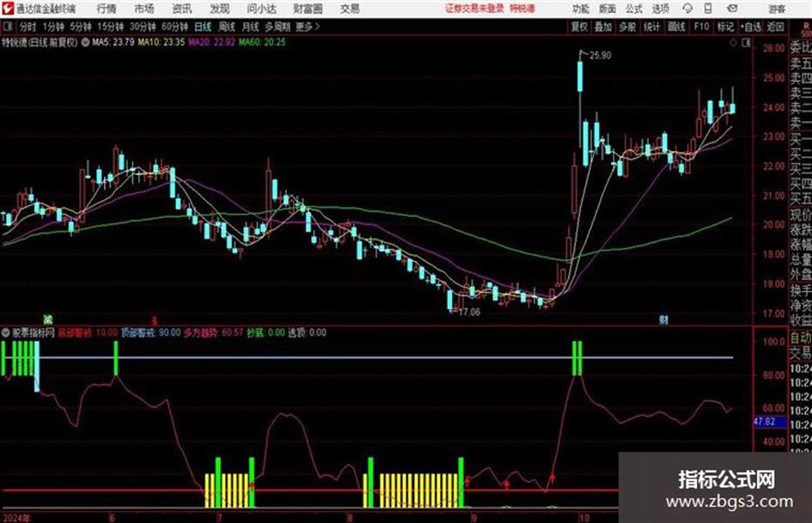Screen dimensions: 812x523
Task: Switch to the 15分钟 period tab
Action: 110,27
